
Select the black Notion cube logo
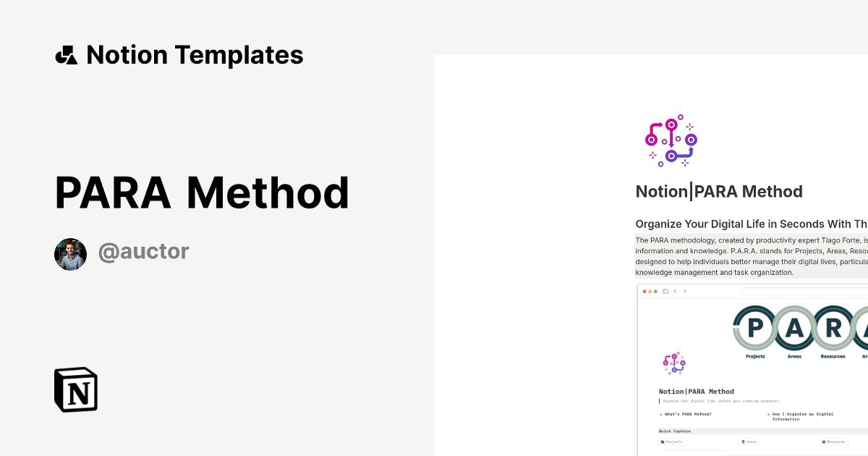[x=75, y=389]
